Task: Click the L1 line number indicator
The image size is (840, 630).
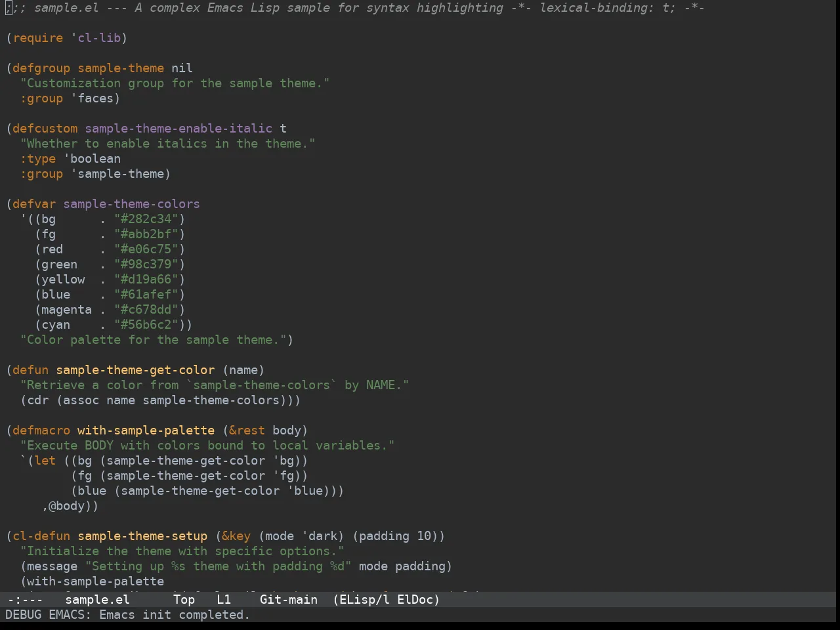Action: pyautogui.click(x=224, y=599)
